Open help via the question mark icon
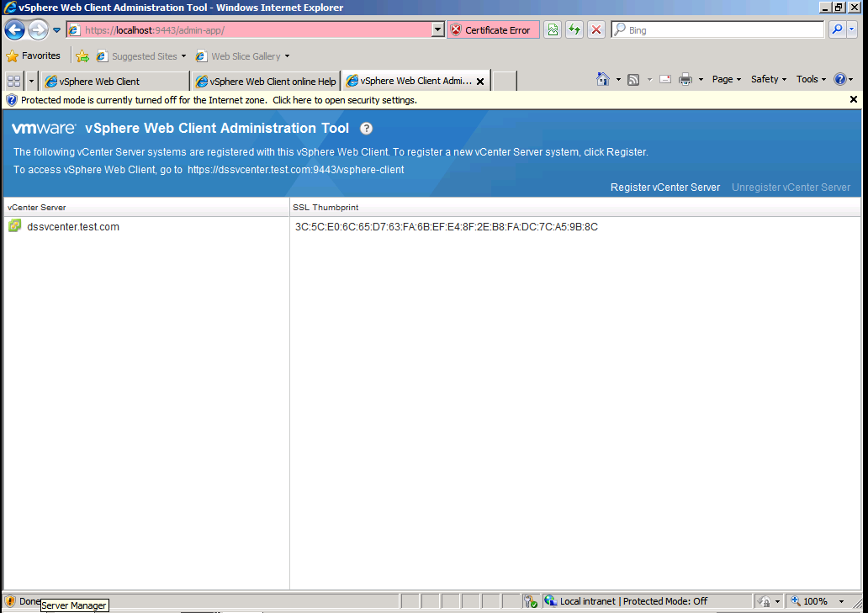868x613 pixels. point(366,129)
